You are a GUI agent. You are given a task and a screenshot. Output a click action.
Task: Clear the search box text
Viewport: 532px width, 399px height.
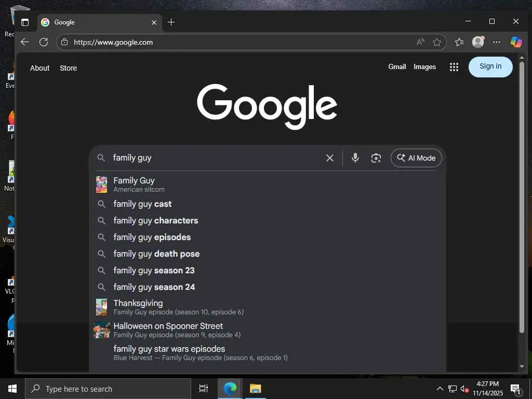point(329,158)
